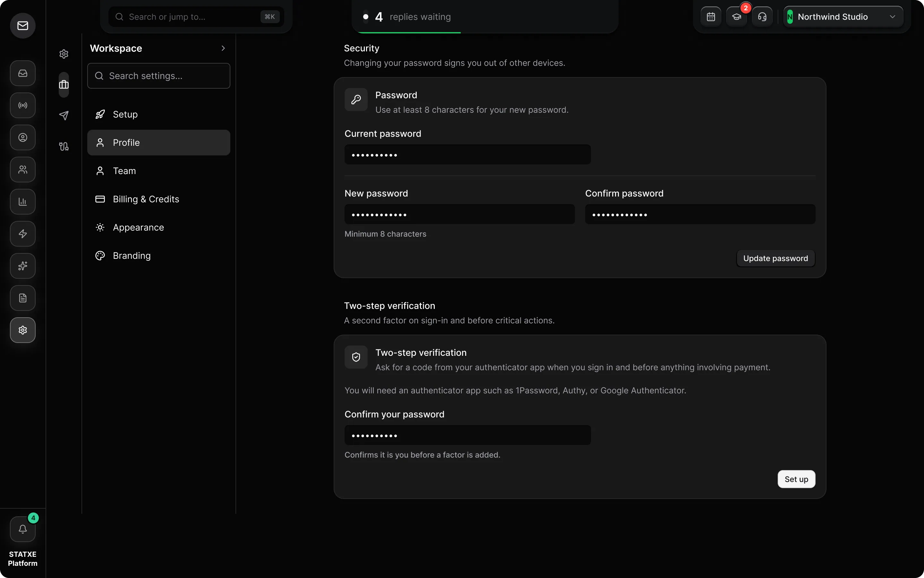Open the headset support icon
Image resolution: width=924 pixels, height=578 pixels.
coord(762,17)
